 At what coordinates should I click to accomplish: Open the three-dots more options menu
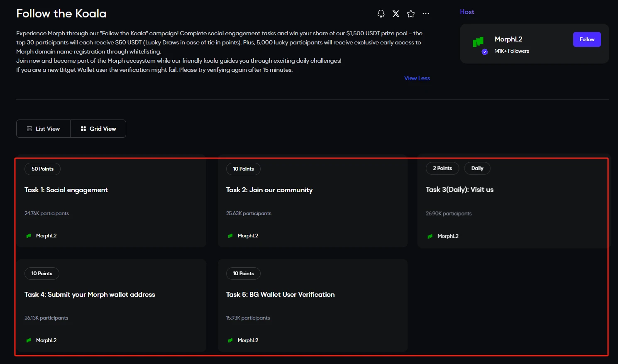tap(426, 14)
